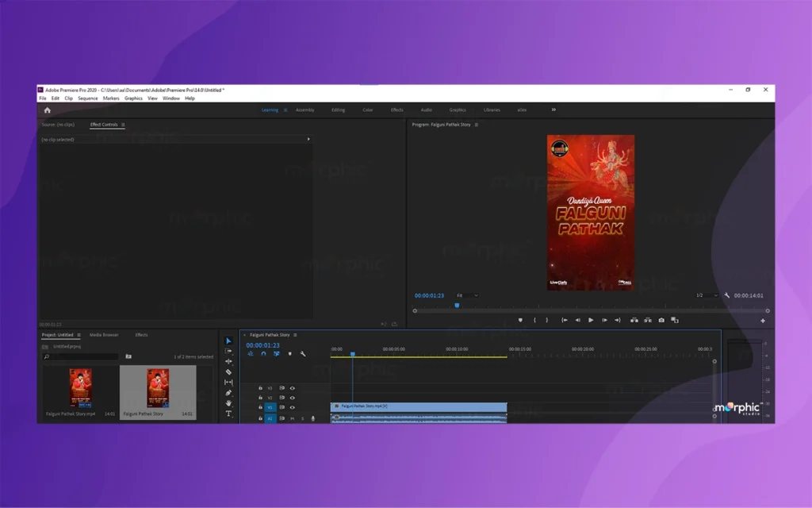
Task: Toggle sync lock on V2 track
Action: [282, 398]
